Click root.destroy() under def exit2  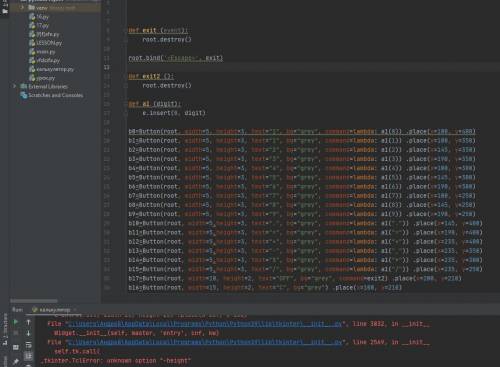(167, 86)
